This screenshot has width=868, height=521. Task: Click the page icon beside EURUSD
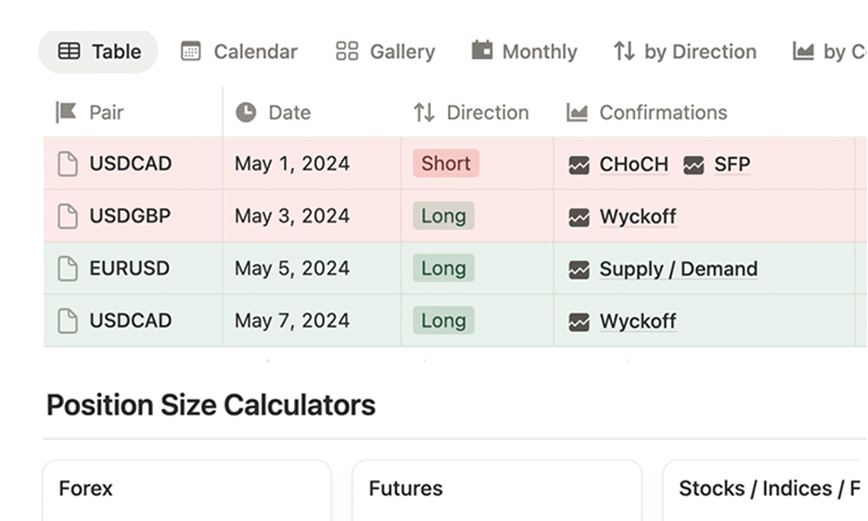[x=67, y=269]
